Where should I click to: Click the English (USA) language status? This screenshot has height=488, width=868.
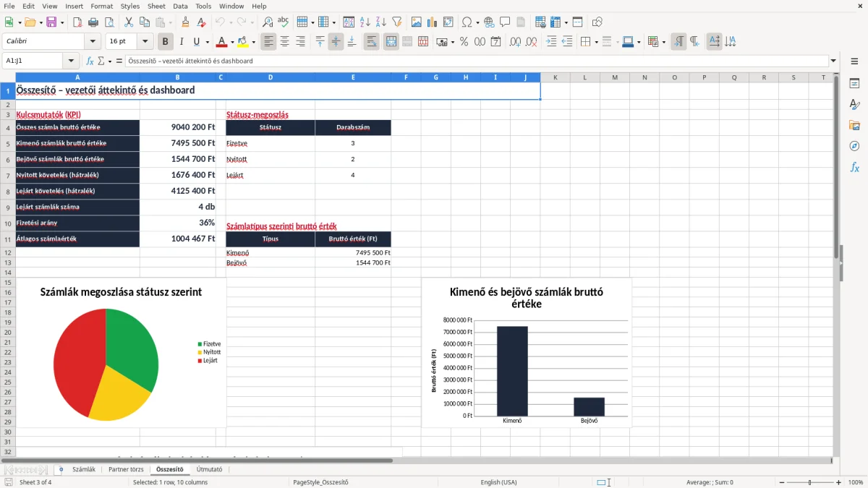point(498,482)
